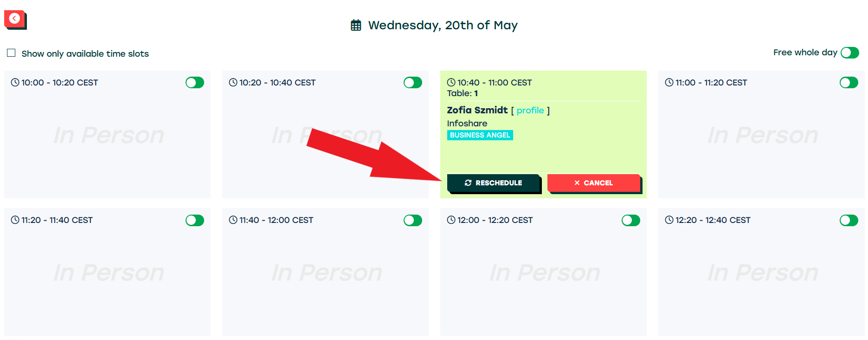The height and width of the screenshot is (340, 868).
Task: Toggle availability for 10:00 - 10:20 slot
Action: (195, 83)
